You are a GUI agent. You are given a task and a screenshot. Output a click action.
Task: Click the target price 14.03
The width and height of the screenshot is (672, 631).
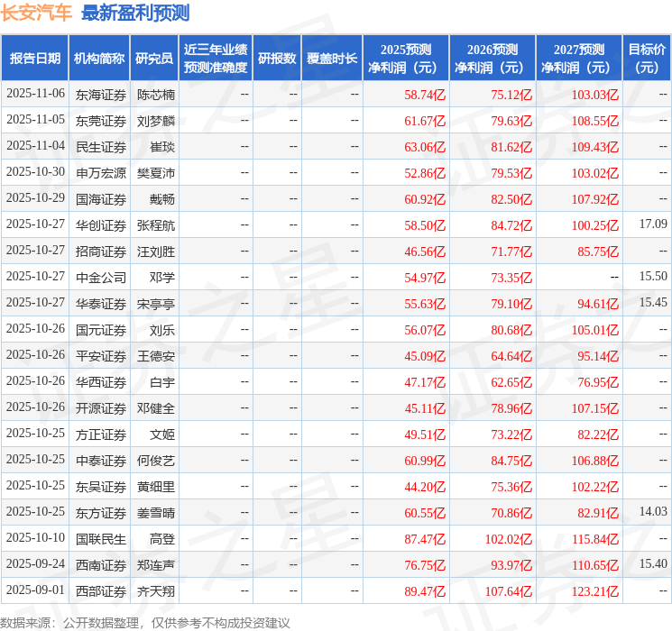coord(653,511)
